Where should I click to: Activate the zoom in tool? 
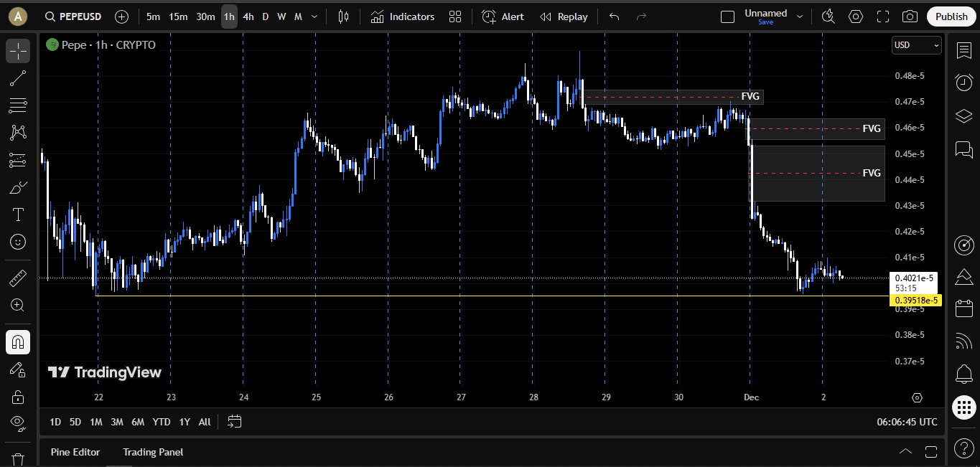point(18,306)
